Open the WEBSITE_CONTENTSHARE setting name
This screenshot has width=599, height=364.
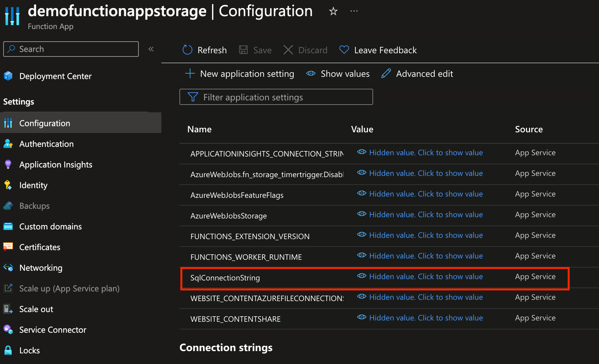coord(236,319)
